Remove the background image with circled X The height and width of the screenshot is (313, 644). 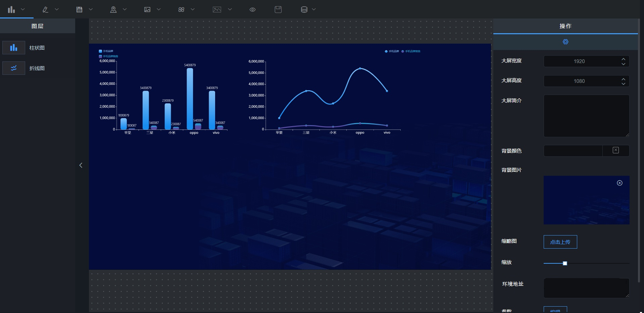[620, 183]
